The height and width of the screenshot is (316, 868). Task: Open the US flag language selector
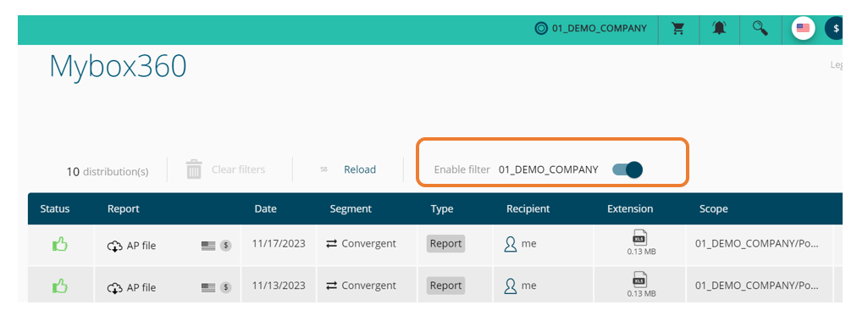click(803, 28)
